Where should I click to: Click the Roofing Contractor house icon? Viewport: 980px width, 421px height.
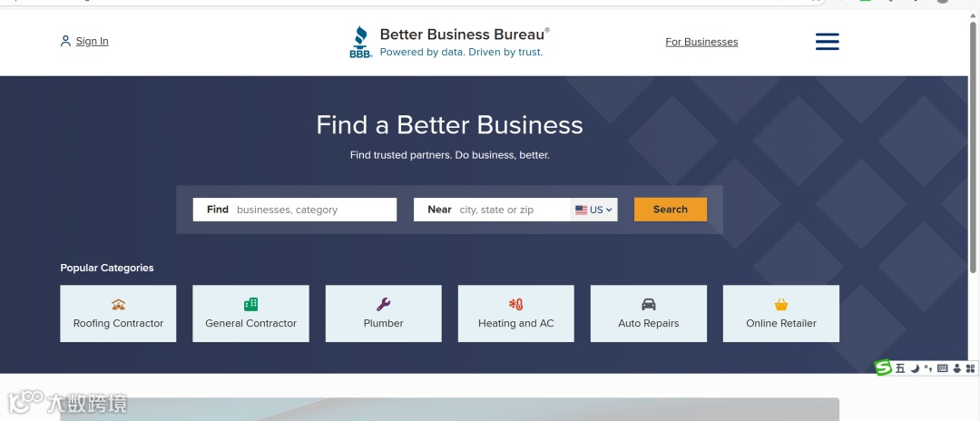118,305
